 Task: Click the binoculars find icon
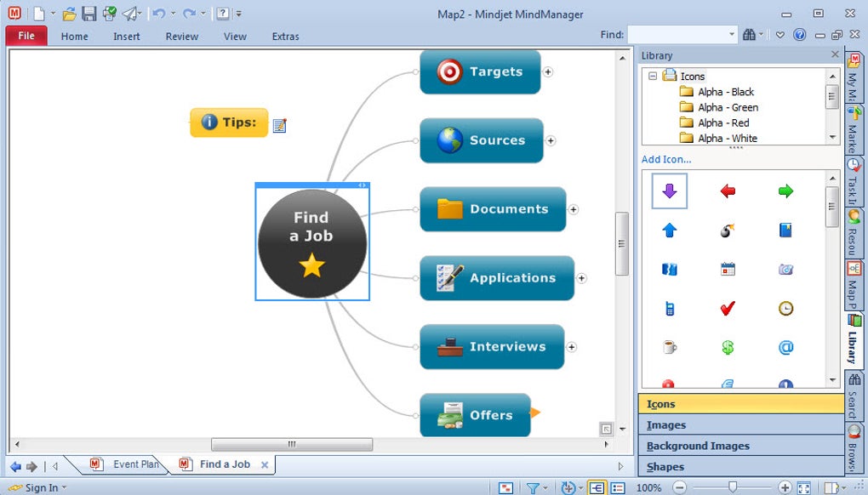click(x=749, y=34)
